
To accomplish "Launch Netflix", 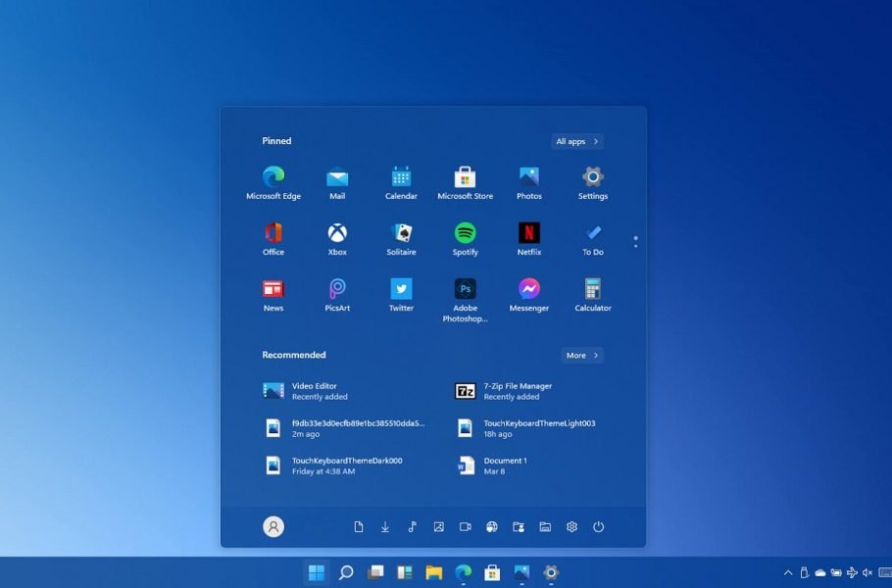I will tap(529, 239).
